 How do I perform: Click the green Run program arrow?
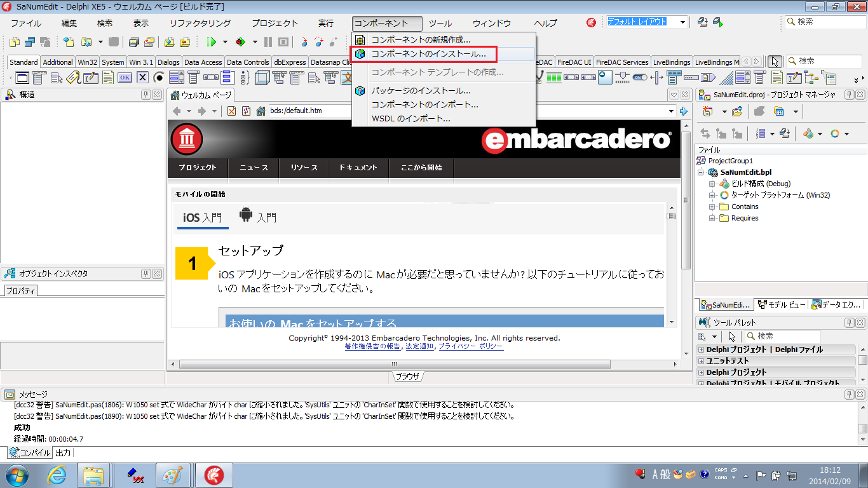212,42
